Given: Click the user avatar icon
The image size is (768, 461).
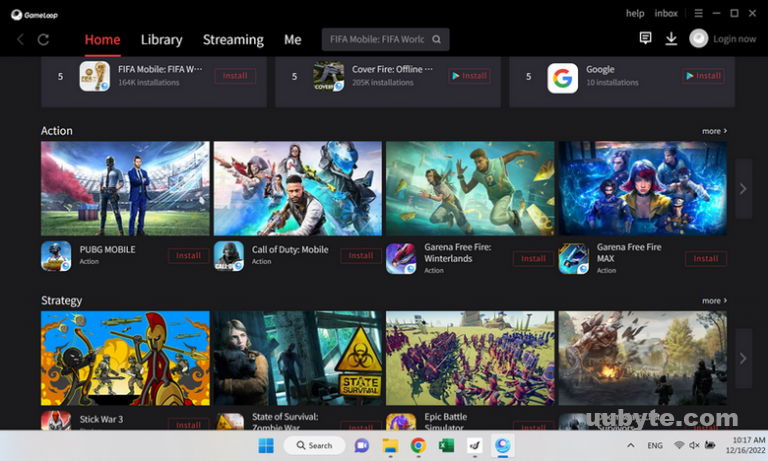Looking at the screenshot, I should [x=698, y=38].
